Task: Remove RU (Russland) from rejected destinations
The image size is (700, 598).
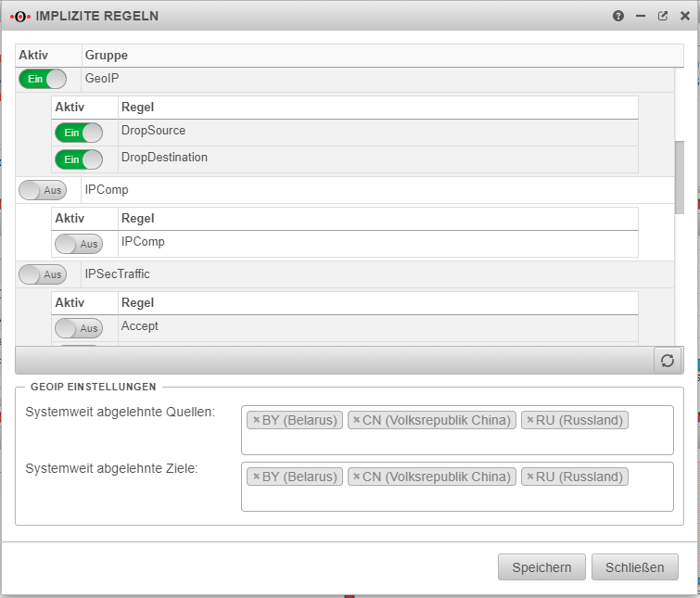Action: 529,477
